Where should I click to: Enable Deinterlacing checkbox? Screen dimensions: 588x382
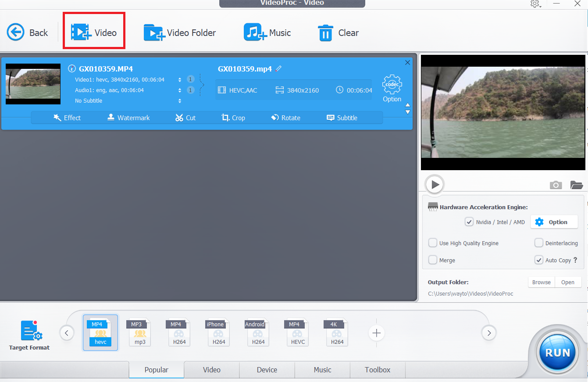tap(539, 243)
